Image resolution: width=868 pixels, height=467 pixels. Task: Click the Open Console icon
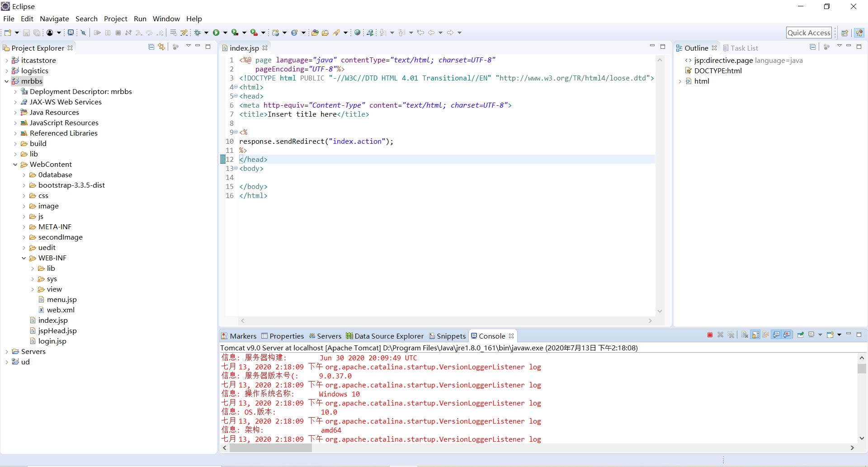(830, 335)
